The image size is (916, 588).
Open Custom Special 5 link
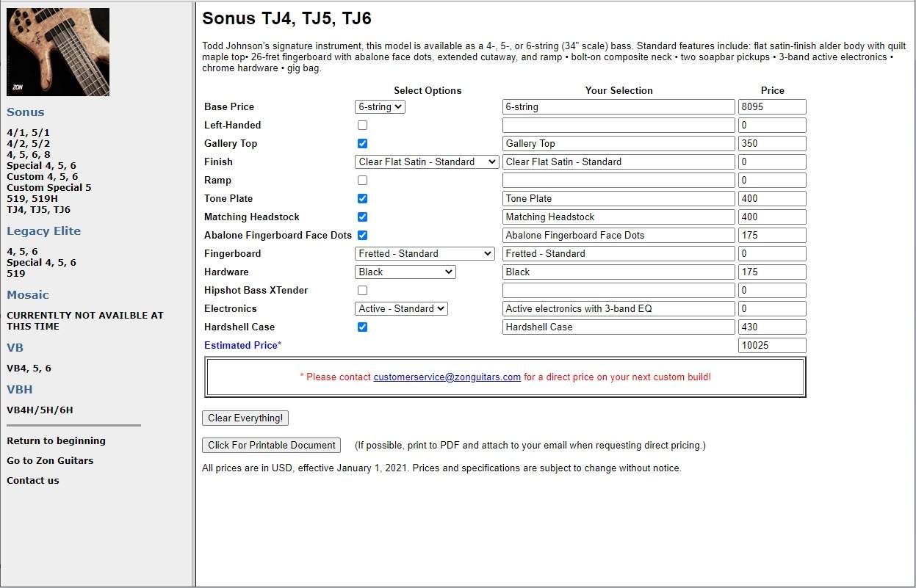click(x=49, y=188)
